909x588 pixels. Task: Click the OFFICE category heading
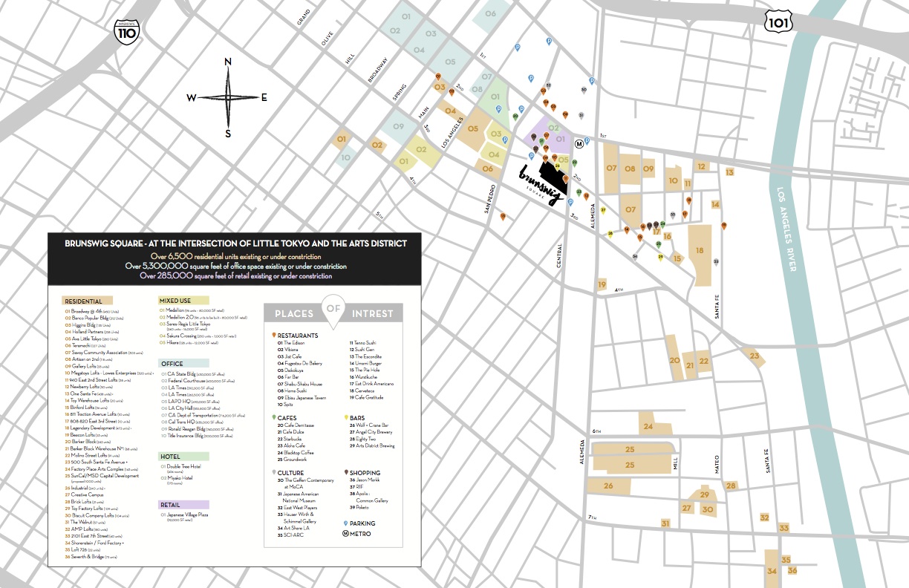[183, 363]
